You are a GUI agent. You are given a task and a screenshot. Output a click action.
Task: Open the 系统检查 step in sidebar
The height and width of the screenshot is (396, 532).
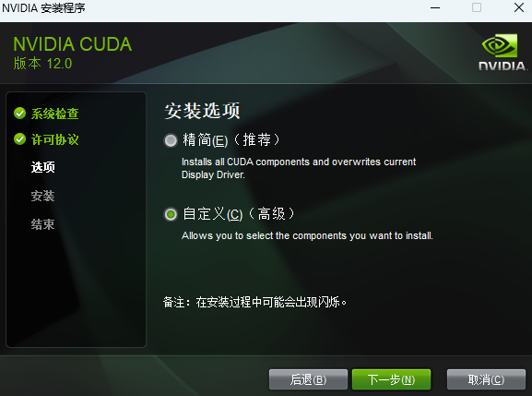coord(55,114)
